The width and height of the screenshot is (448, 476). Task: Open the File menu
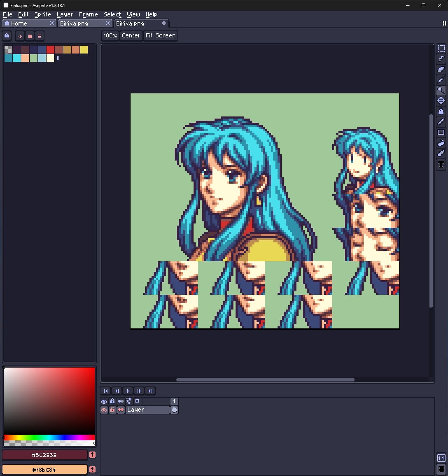tap(7, 14)
